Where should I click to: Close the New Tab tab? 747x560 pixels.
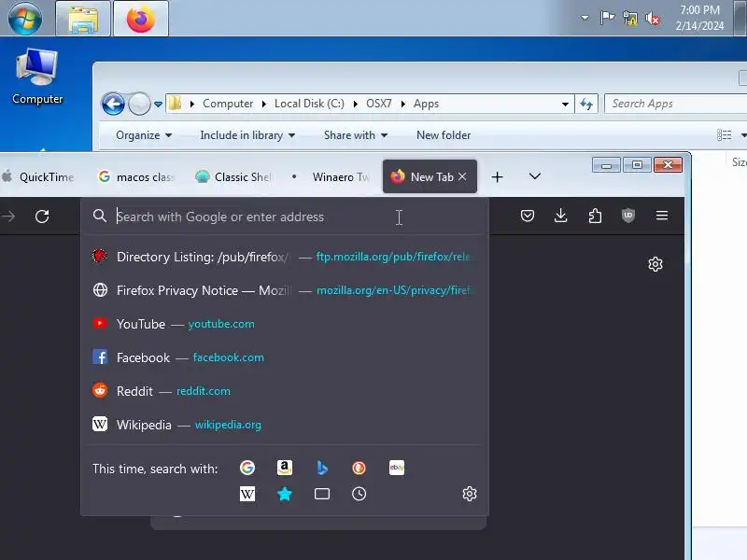tap(462, 176)
